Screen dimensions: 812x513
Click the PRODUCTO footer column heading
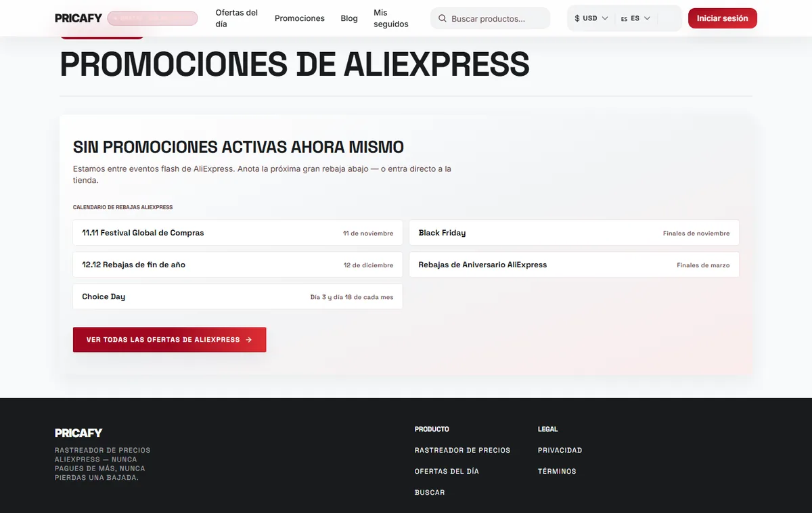tap(432, 429)
